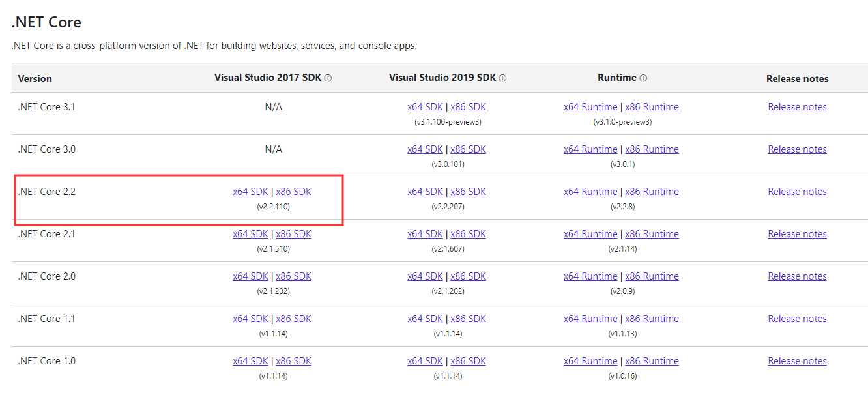868x397 pixels.
Task: Select the '.NET Core 2.2' version cell
Action: [47, 192]
